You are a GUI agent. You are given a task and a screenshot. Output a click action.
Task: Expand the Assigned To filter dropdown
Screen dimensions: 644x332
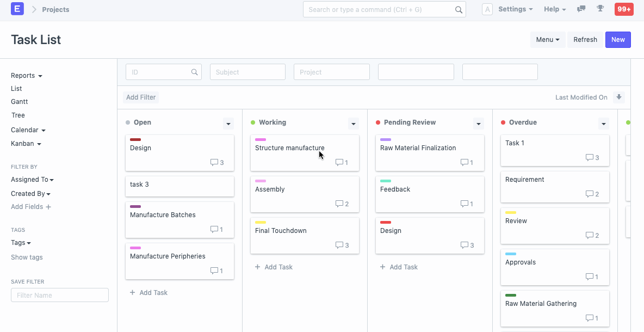click(x=32, y=179)
